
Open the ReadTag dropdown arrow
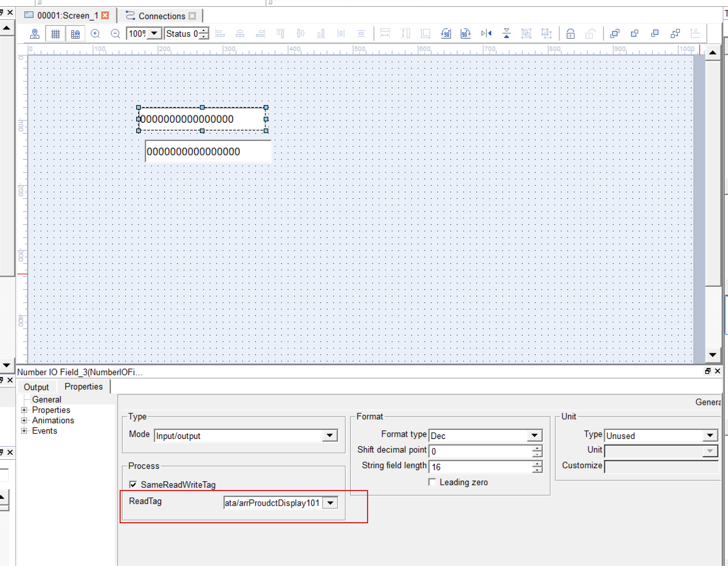tap(330, 503)
